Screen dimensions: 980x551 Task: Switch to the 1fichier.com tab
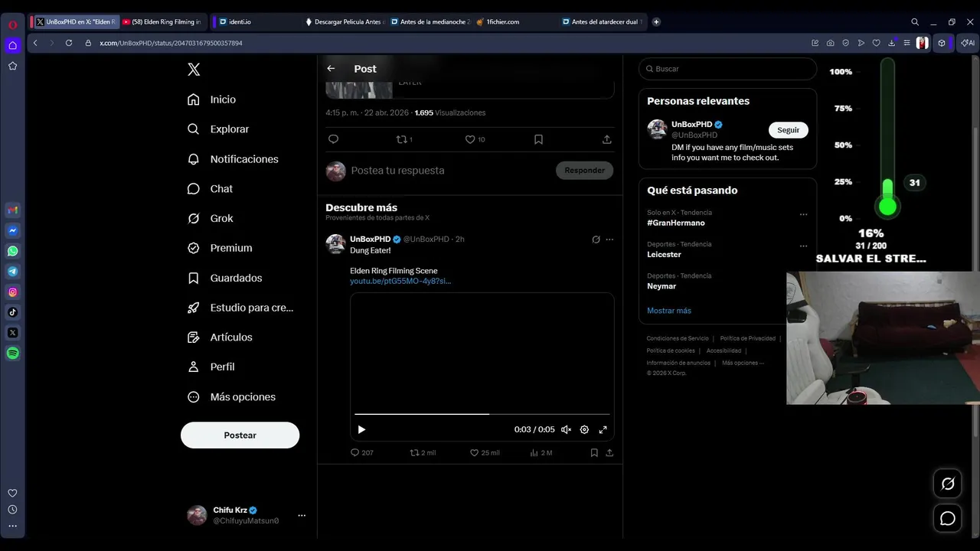pos(513,21)
